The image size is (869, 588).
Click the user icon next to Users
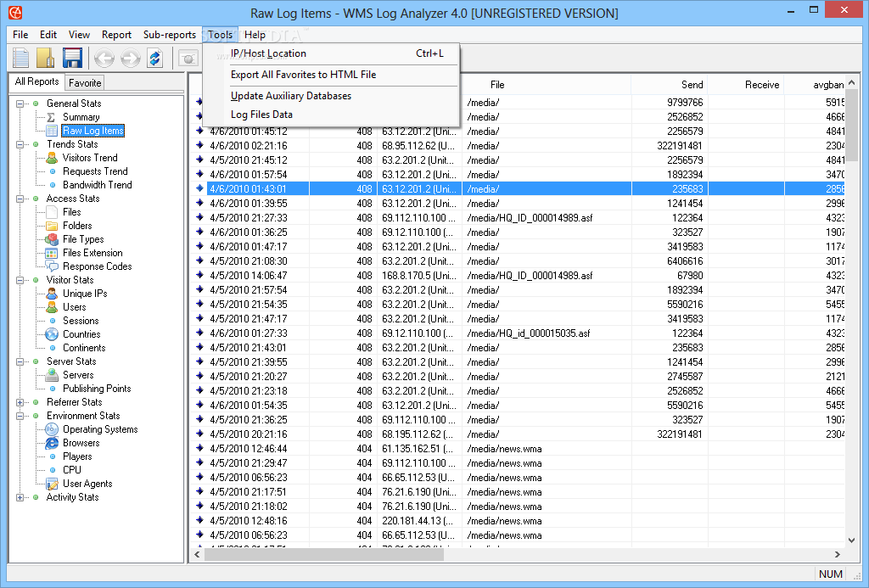52,307
